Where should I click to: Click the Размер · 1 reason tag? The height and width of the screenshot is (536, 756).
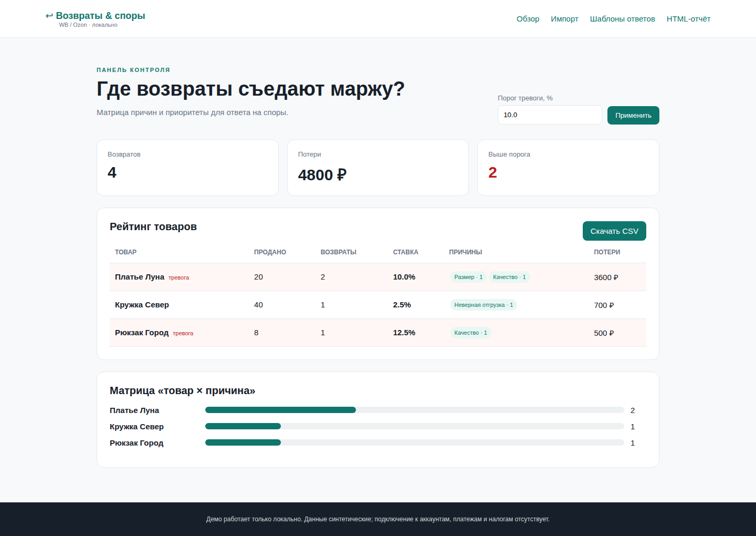pos(468,277)
